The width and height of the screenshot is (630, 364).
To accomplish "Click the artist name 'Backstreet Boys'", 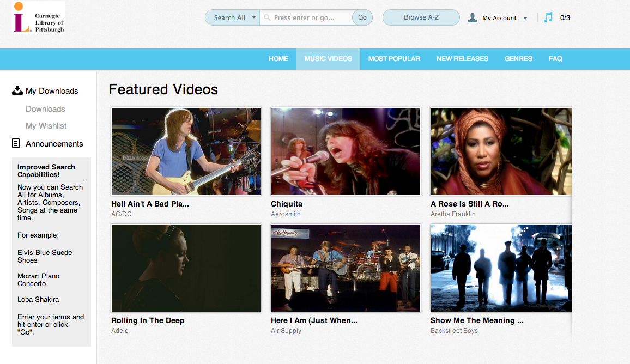I will coord(454,331).
